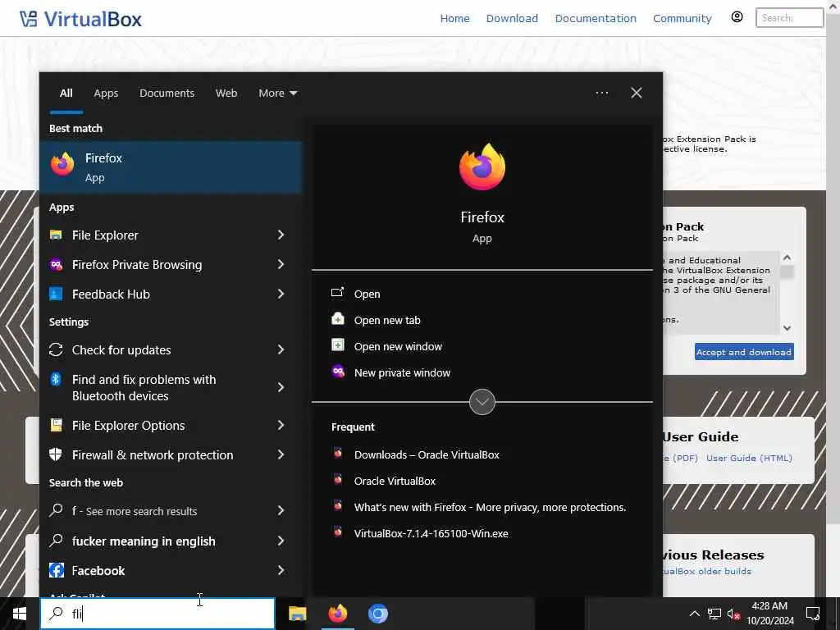840x630 pixels.
Task: Click the Facebook logo icon in web results
Action: (x=57, y=570)
